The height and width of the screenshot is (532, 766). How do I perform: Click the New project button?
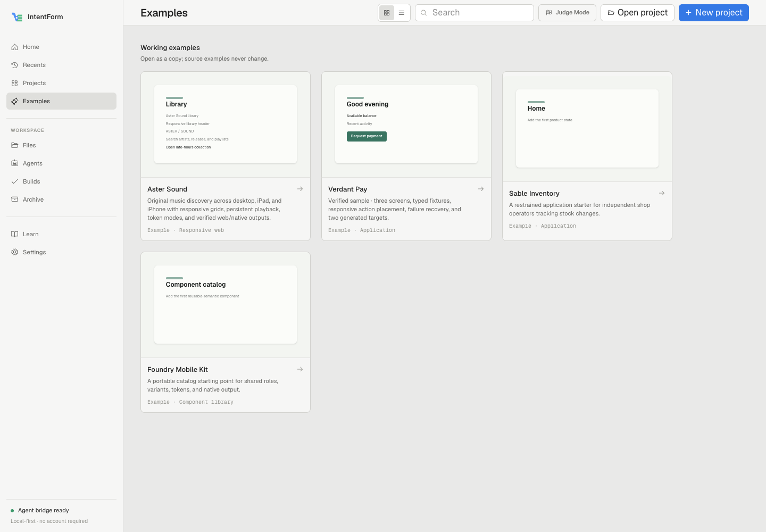pyautogui.click(x=714, y=13)
